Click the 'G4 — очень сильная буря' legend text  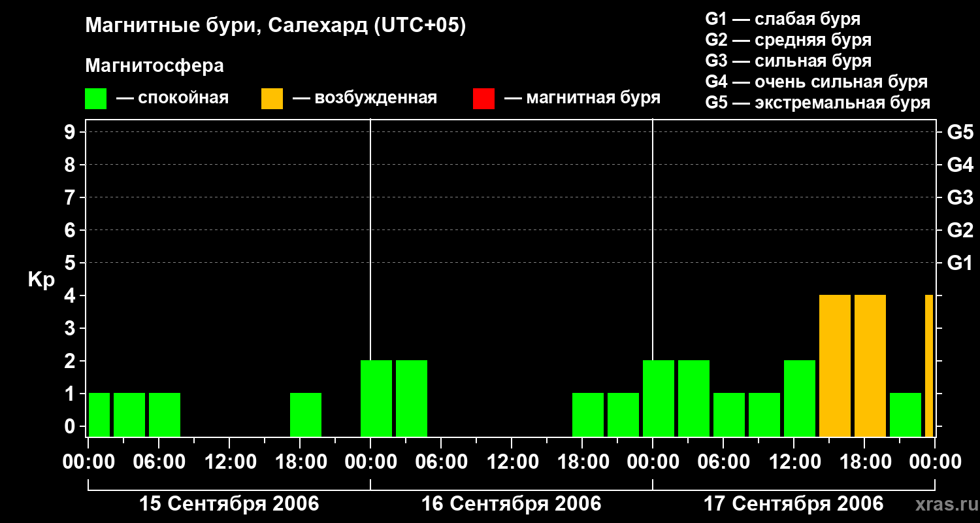(817, 82)
